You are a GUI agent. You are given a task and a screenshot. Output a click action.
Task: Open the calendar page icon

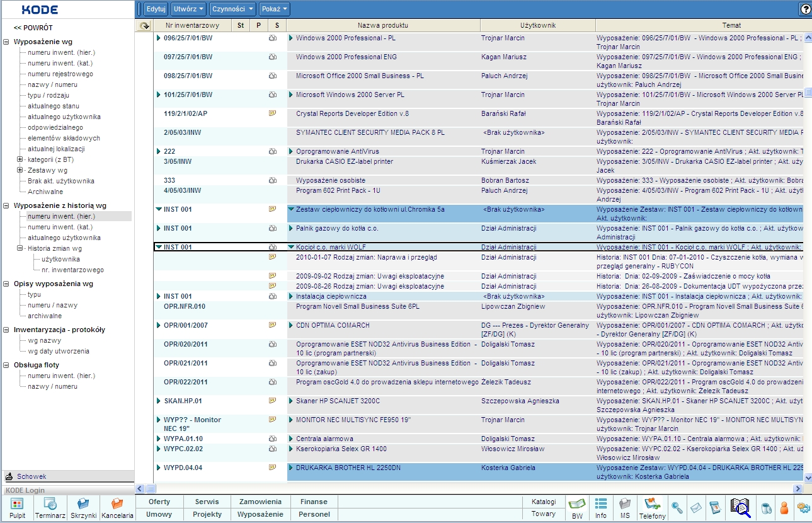pyautogui.click(x=714, y=507)
